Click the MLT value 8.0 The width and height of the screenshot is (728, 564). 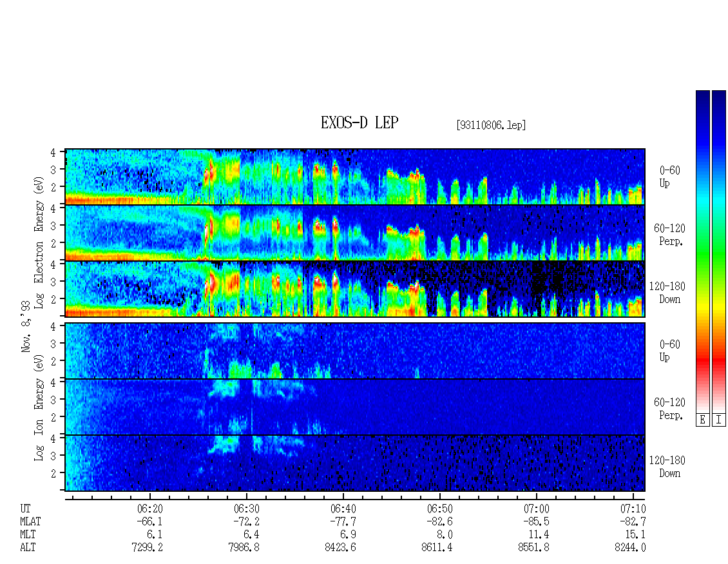pyautogui.click(x=445, y=535)
